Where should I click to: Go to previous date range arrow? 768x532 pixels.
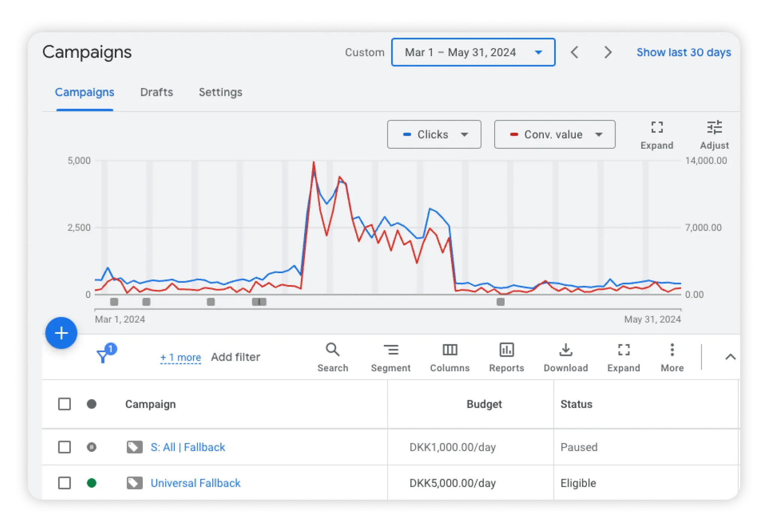point(574,52)
